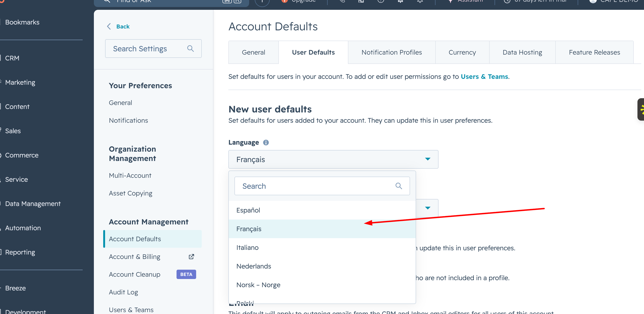Go Back to previous settings

point(123,27)
